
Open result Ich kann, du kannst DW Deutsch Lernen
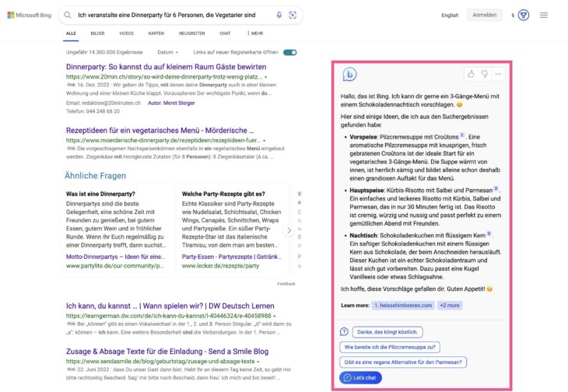(170, 306)
